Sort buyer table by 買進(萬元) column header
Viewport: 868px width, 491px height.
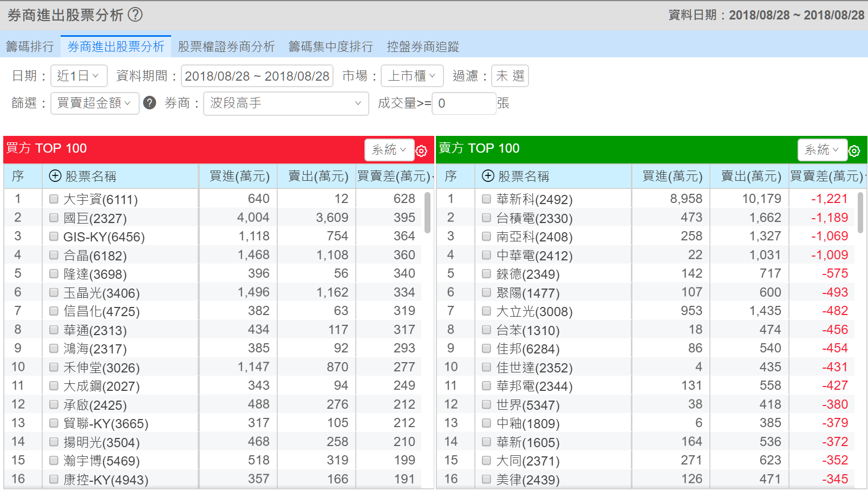(239, 176)
